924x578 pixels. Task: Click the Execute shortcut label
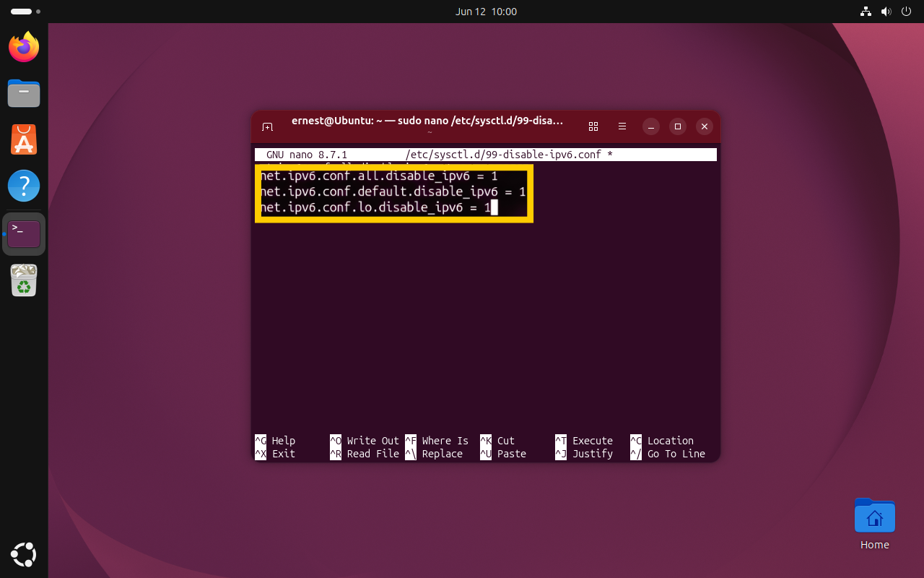tap(593, 441)
